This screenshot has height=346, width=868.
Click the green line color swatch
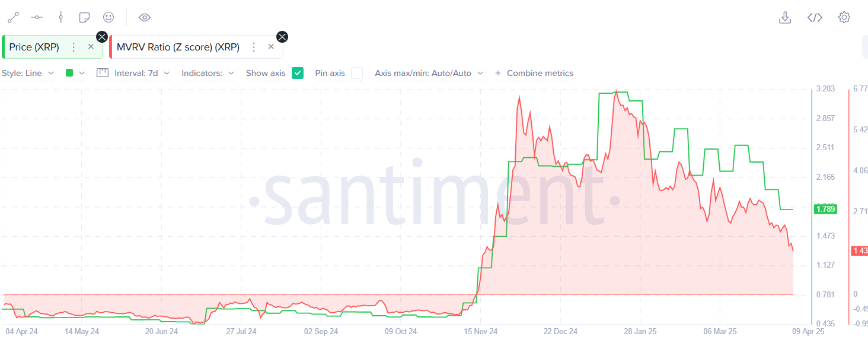[69, 73]
